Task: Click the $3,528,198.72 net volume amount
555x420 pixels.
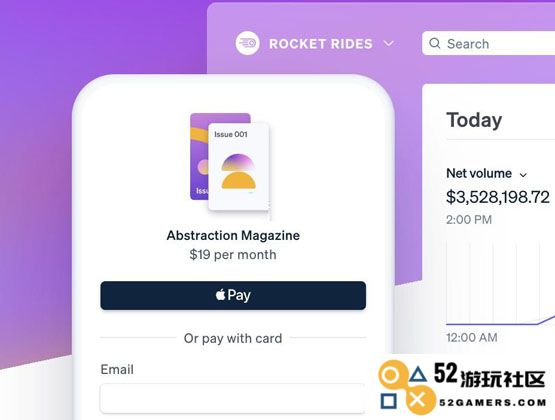Action: tap(498, 197)
